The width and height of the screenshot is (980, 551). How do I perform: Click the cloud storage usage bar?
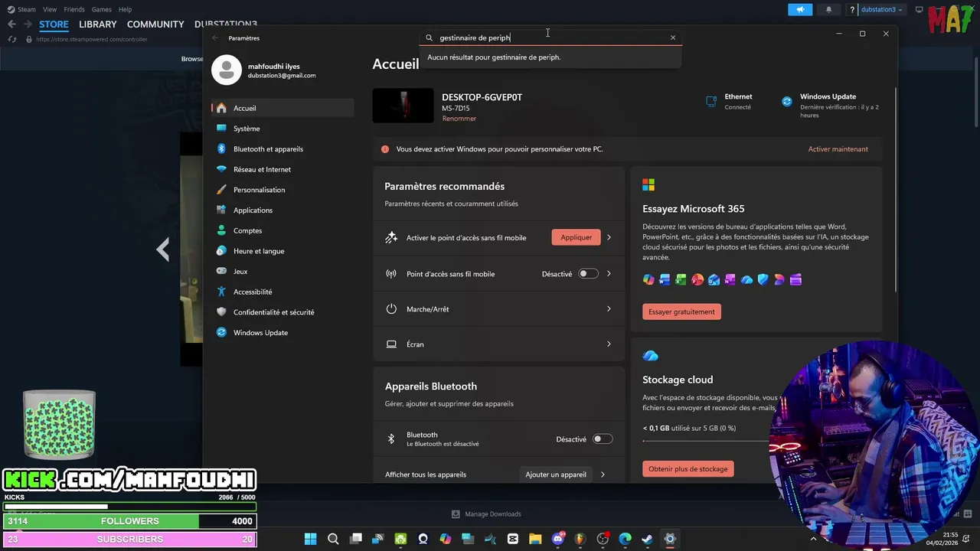(x=705, y=441)
